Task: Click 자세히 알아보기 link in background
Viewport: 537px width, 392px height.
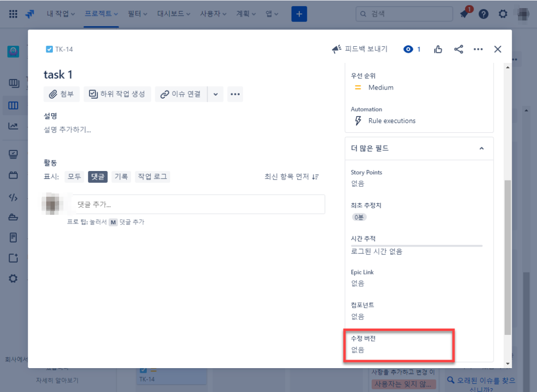Action: coord(57,381)
